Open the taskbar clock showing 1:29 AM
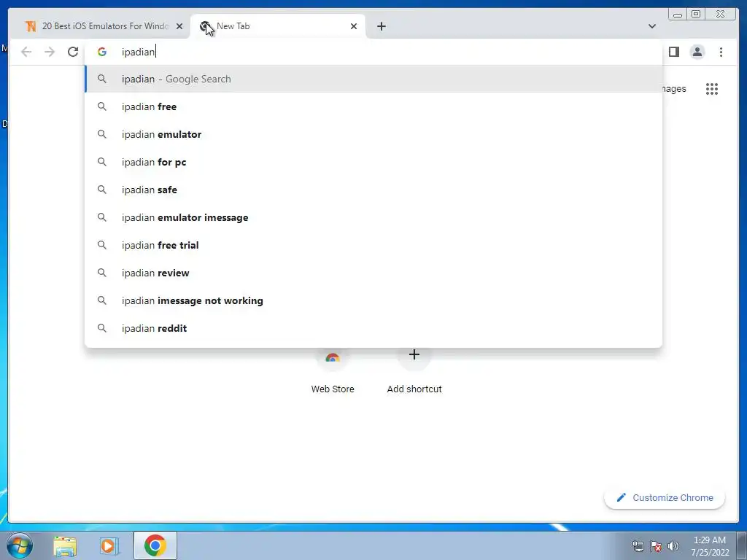The width and height of the screenshot is (747, 560). pos(710,546)
